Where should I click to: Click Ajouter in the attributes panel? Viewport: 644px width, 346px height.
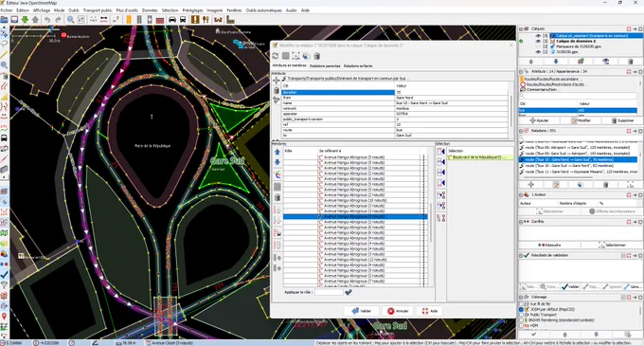click(539, 120)
